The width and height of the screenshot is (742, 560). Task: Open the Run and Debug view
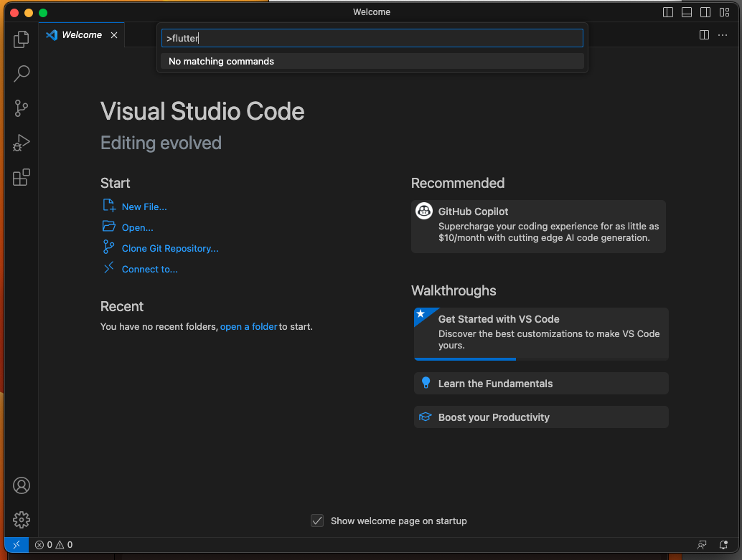point(22,143)
